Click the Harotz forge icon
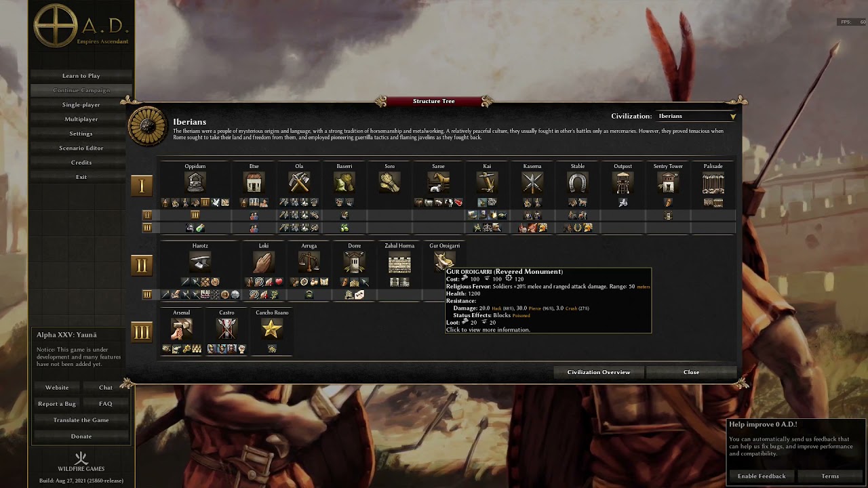Image resolution: width=868 pixels, height=488 pixels. click(x=200, y=262)
